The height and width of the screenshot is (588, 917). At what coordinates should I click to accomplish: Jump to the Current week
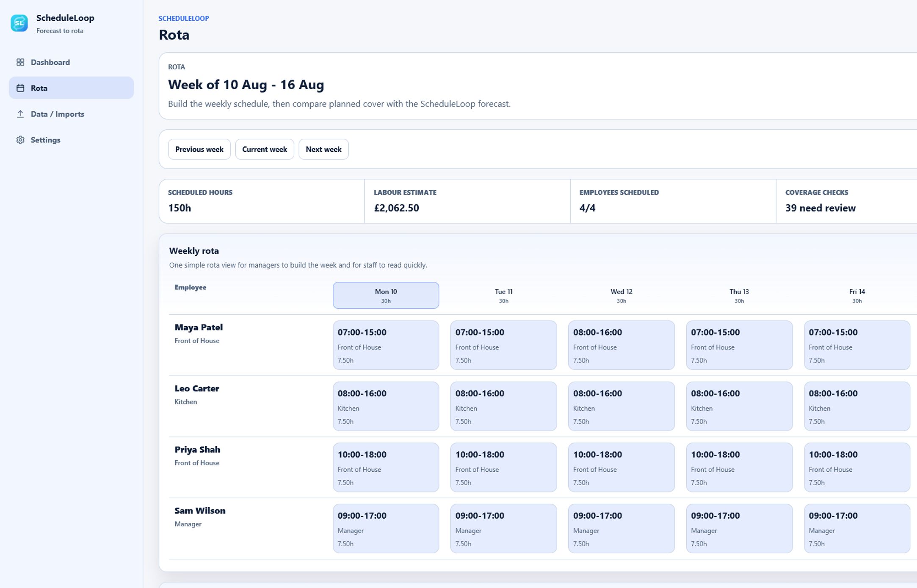pyautogui.click(x=265, y=149)
